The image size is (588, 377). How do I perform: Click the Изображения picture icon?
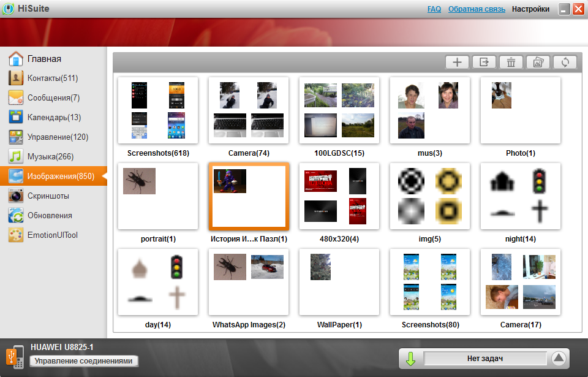pyautogui.click(x=16, y=176)
